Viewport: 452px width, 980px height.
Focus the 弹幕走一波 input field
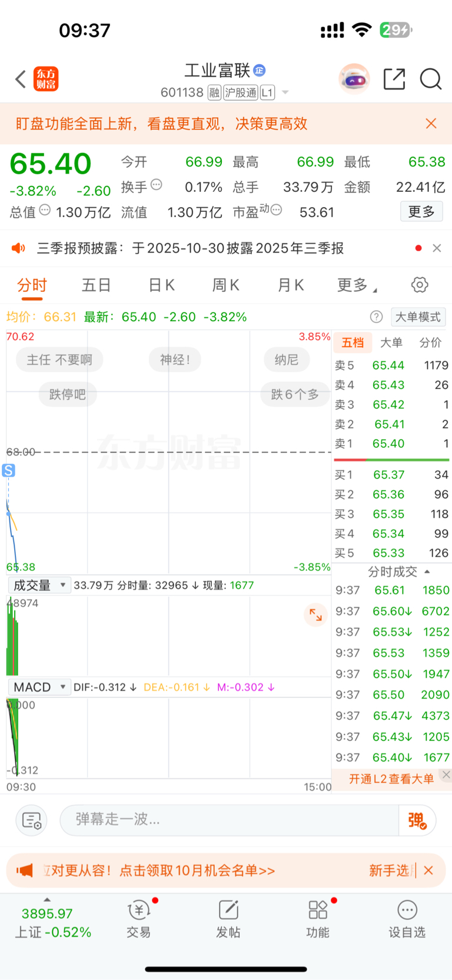(x=230, y=820)
